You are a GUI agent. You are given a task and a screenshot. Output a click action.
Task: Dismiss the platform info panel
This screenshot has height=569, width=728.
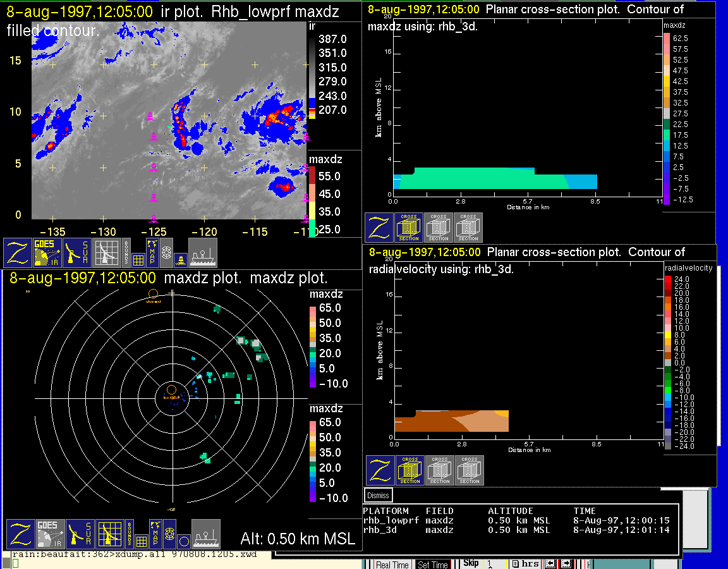click(378, 495)
